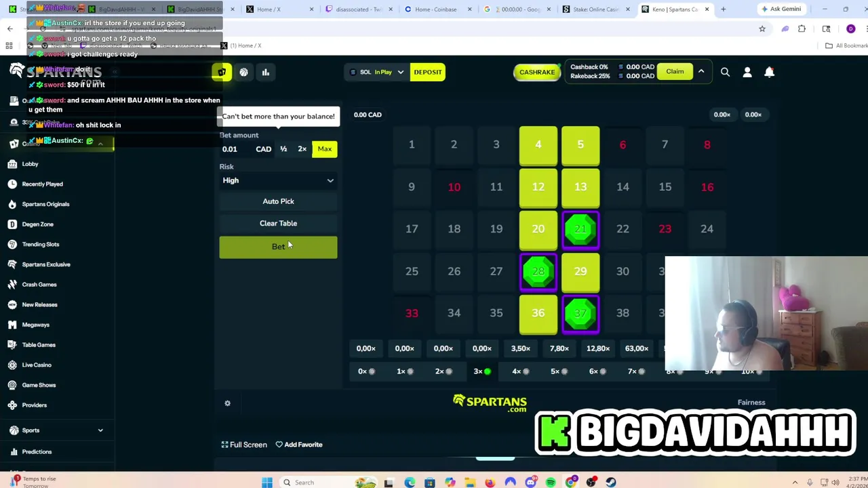Open the search magnifier in casino header
868x488 pixels.
click(725, 72)
